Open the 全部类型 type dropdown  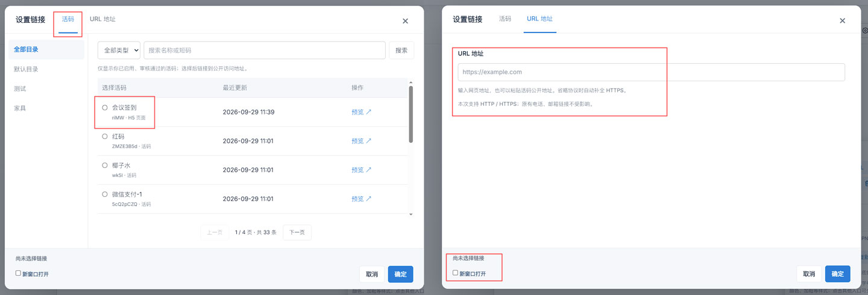pos(119,51)
